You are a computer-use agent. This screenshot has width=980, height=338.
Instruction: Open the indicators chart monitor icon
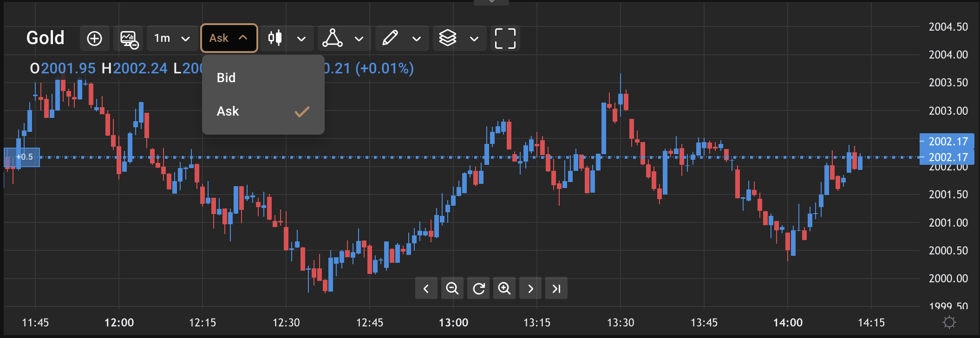coord(129,39)
